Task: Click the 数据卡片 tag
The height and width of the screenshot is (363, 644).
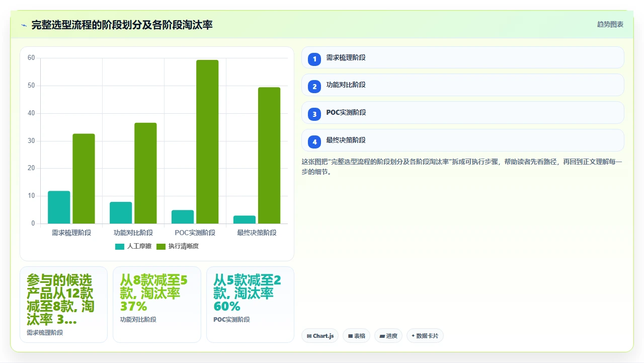Action: pyautogui.click(x=425, y=336)
